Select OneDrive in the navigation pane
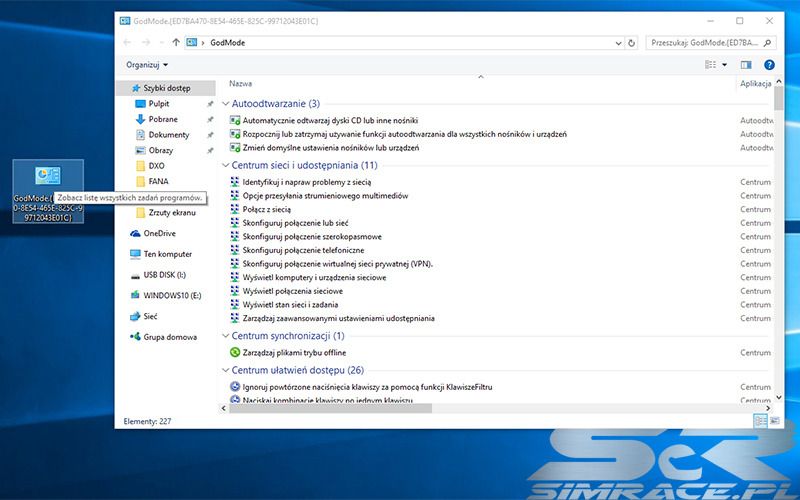 point(159,233)
